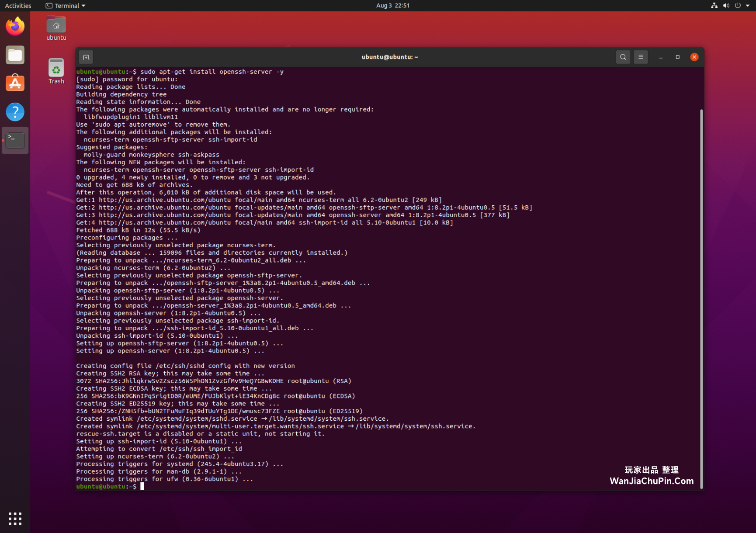
Task: Show Applications grid
Action: [x=15, y=519]
